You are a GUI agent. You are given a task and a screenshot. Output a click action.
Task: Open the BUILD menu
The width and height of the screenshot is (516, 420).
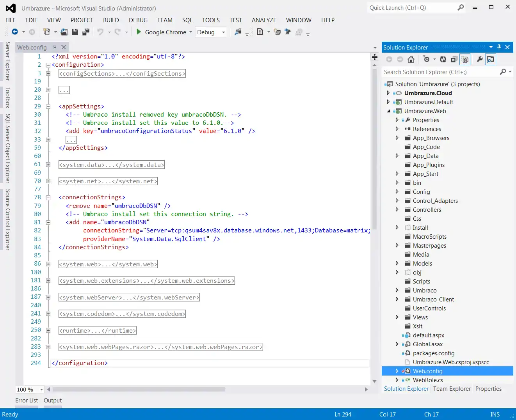111,20
